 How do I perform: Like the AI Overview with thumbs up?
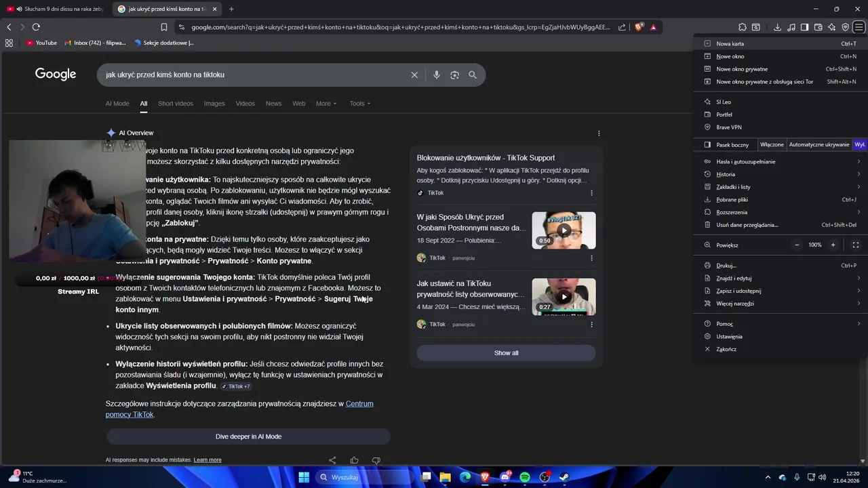354,460
